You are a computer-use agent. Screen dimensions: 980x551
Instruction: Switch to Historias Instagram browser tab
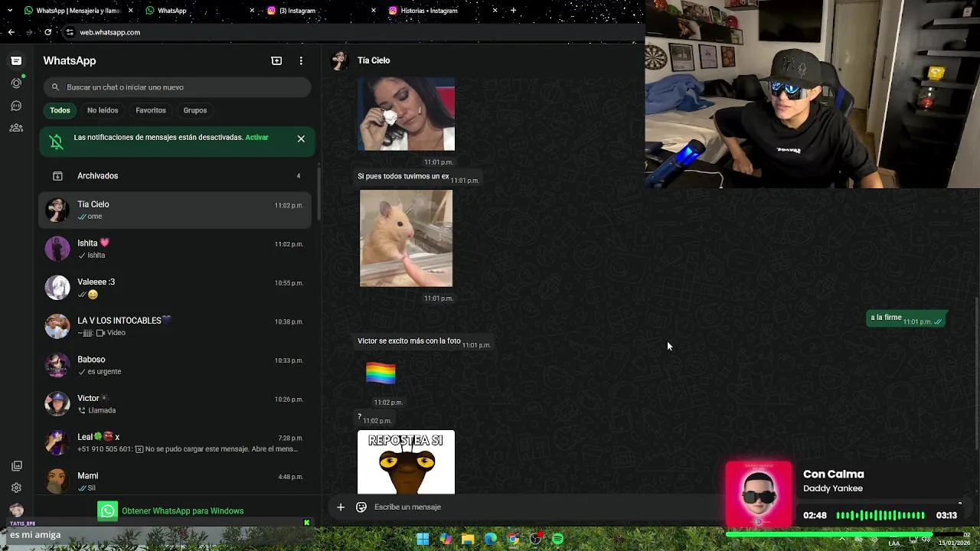click(x=443, y=11)
